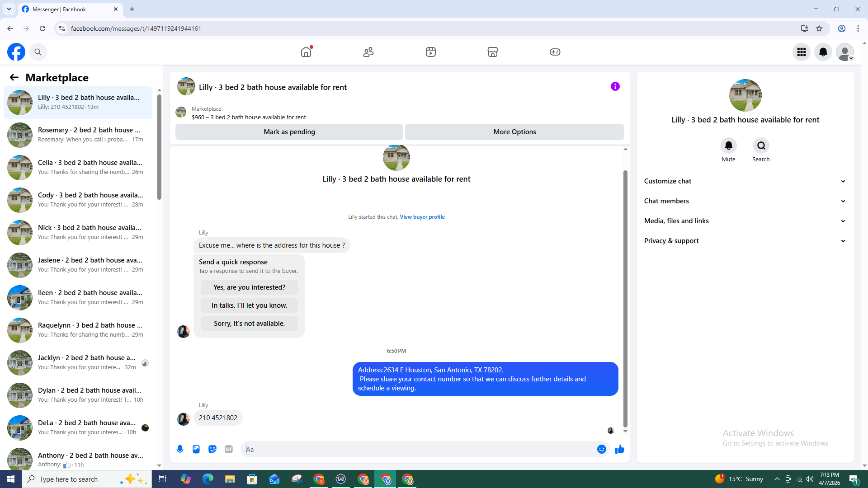Open the sticker picker icon
868x488 pixels.
coord(212,449)
